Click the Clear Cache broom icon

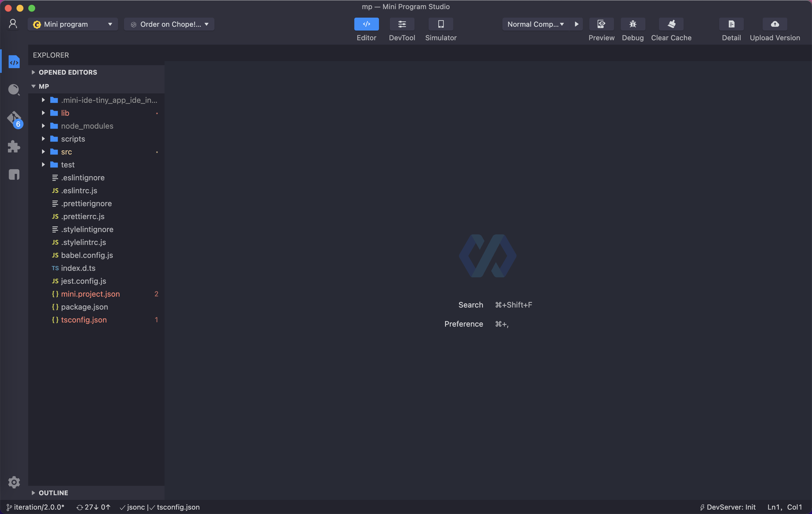pos(671,24)
